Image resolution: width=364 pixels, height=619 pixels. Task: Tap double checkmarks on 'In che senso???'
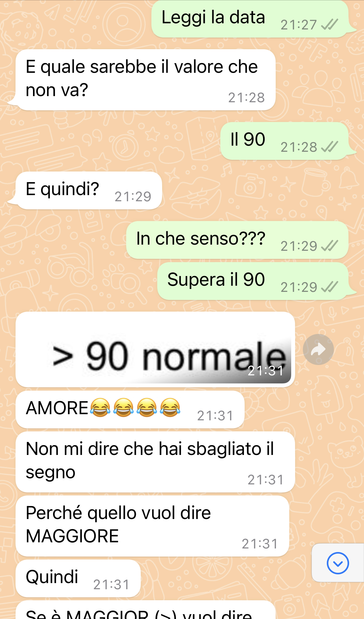[329, 246]
